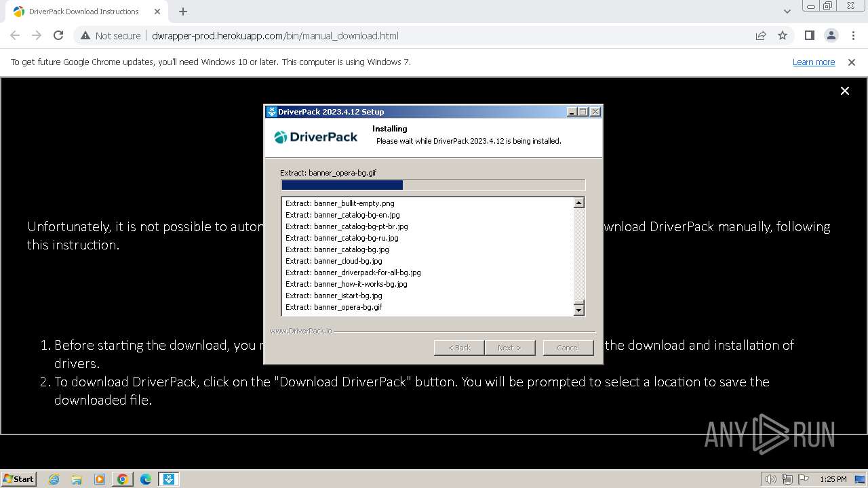Click the Installing header text

click(390, 129)
